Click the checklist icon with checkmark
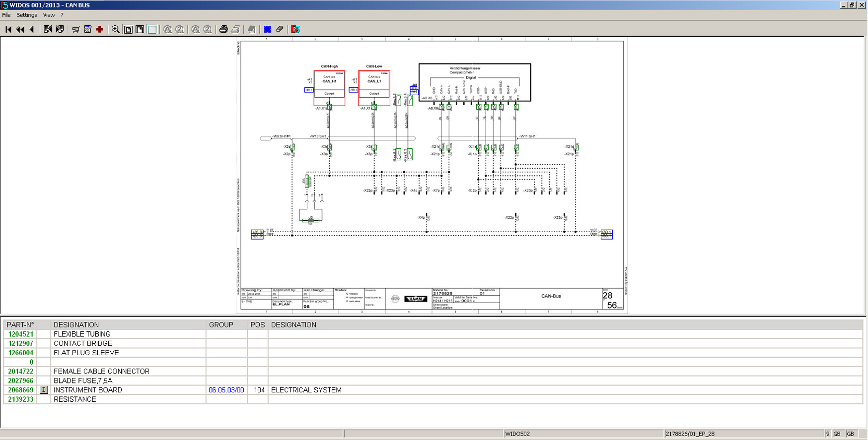 coord(88,29)
